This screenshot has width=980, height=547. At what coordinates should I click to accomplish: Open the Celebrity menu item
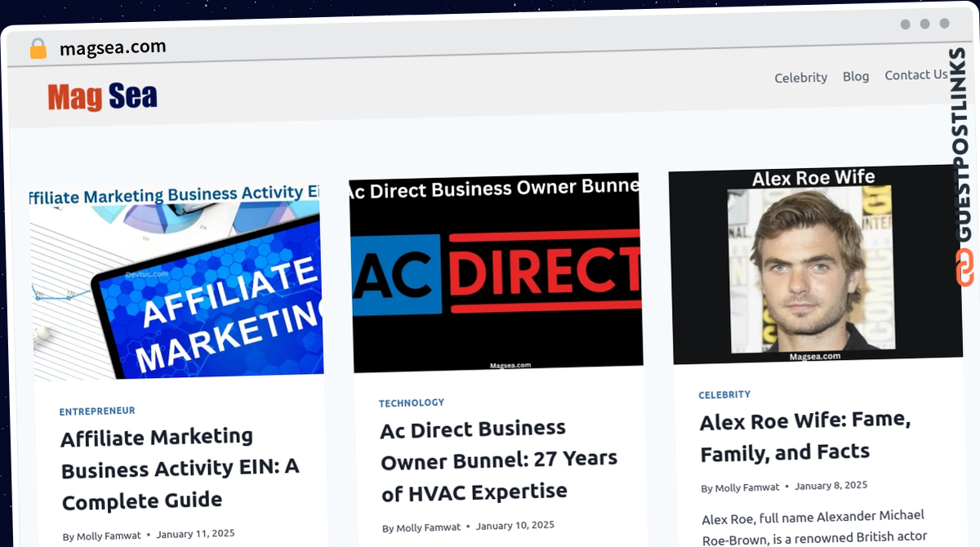800,78
